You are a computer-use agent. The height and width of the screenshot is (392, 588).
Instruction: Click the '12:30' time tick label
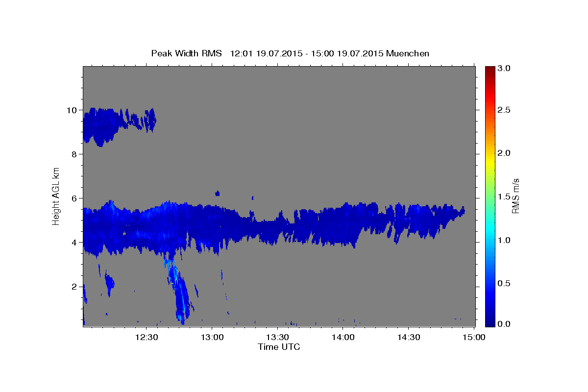[x=147, y=337]
